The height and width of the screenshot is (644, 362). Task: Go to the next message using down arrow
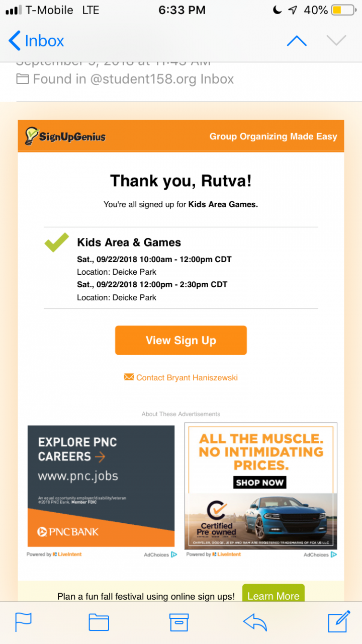point(336,41)
